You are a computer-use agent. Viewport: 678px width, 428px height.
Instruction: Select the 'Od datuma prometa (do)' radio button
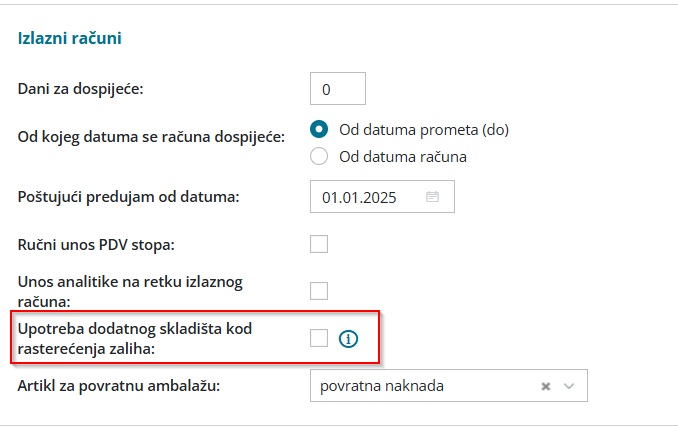(320, 129)
